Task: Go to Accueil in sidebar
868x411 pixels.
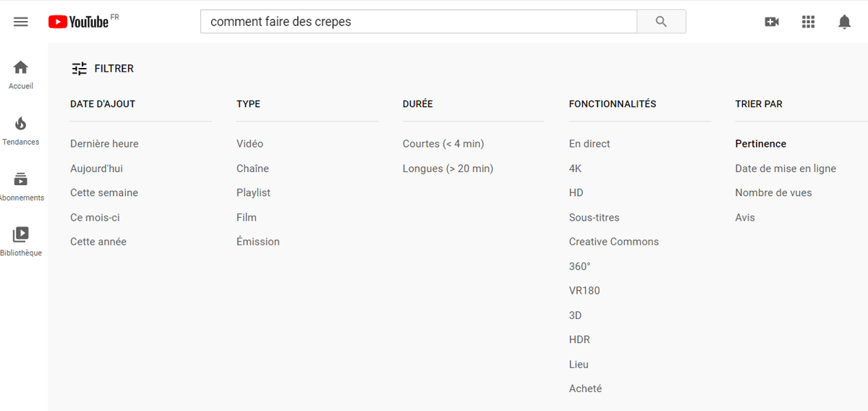Action: 21,75
